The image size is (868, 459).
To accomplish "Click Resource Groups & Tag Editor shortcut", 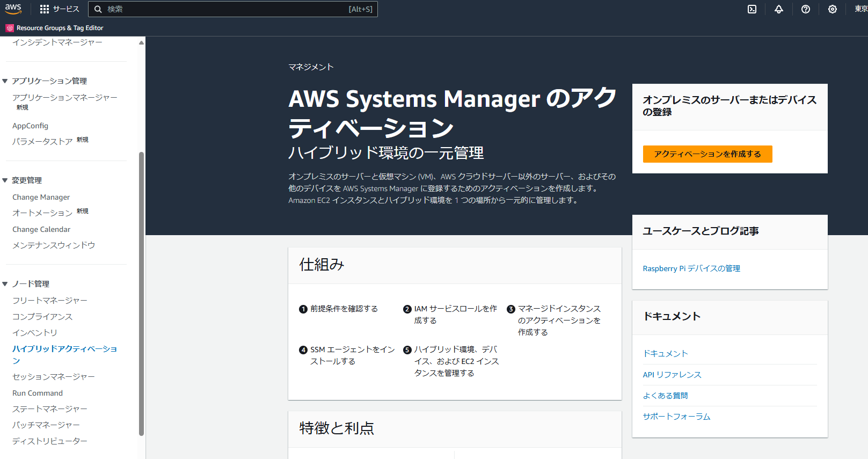I will 55,28.
